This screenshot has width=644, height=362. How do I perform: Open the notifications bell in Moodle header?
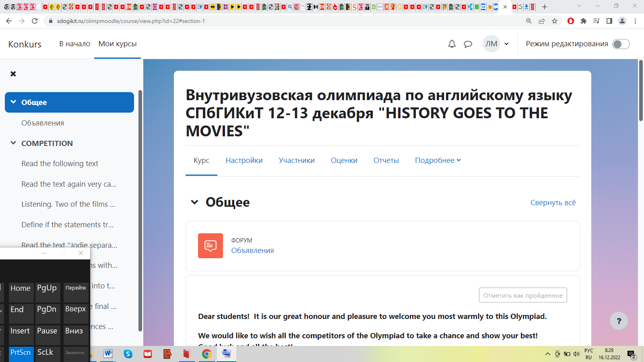[452, 44]
